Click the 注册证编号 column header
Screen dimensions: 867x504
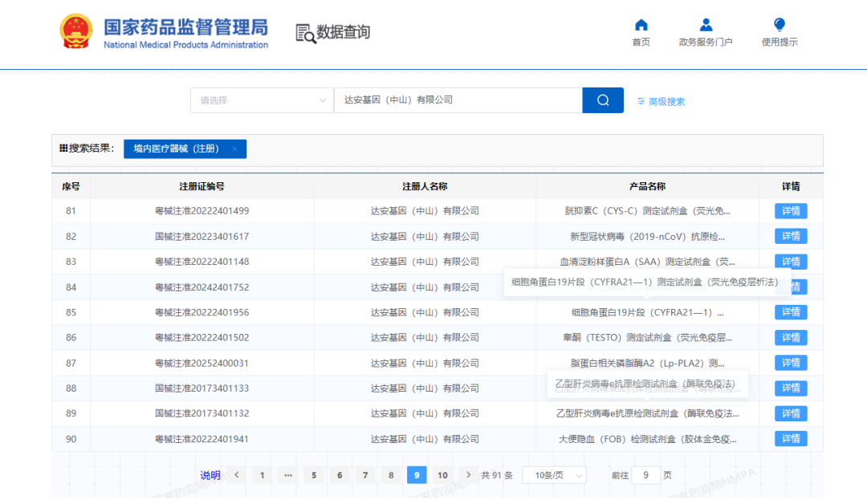pyautogui.click(x=201, y=186)
